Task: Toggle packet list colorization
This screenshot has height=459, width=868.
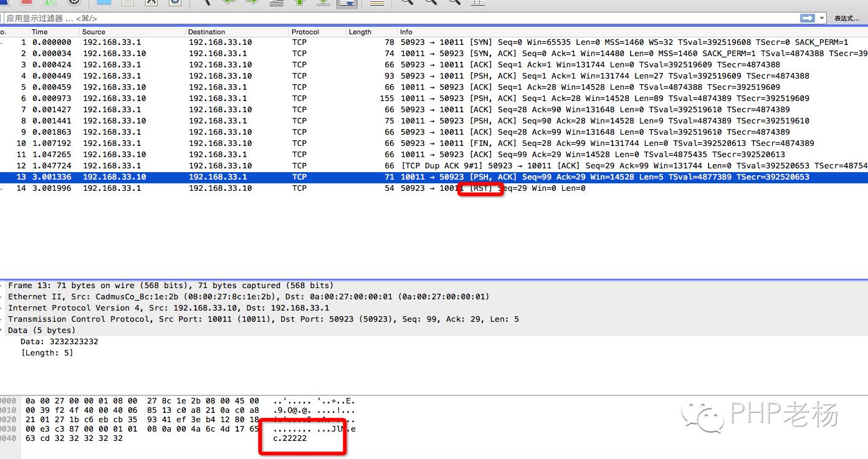Action: tap(376, 2)
